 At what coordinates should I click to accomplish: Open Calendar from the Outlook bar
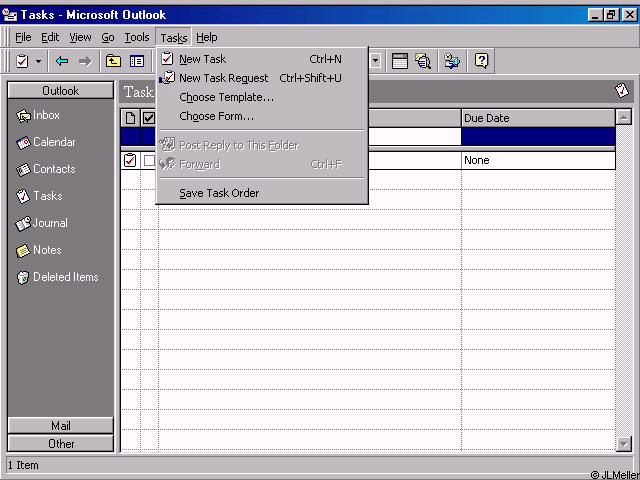(46, 142)
